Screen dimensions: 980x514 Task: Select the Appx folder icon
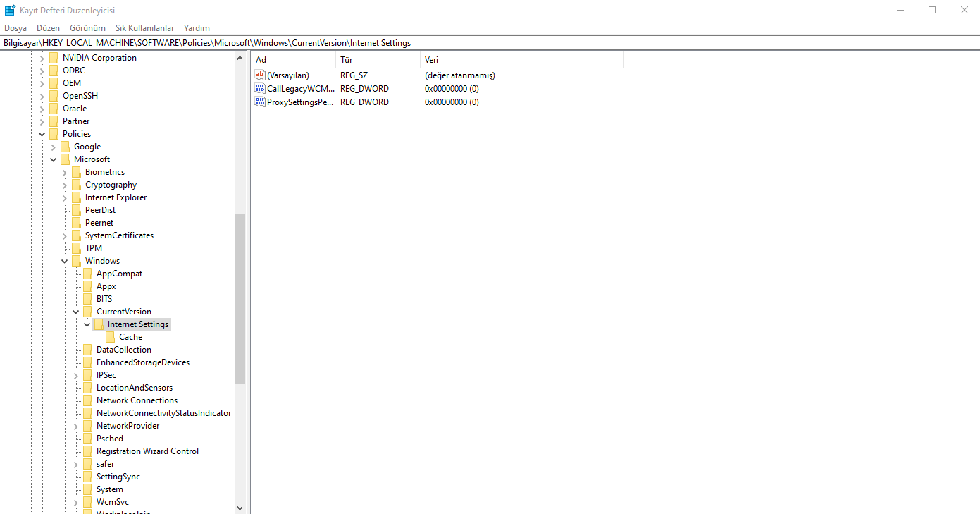87,286
